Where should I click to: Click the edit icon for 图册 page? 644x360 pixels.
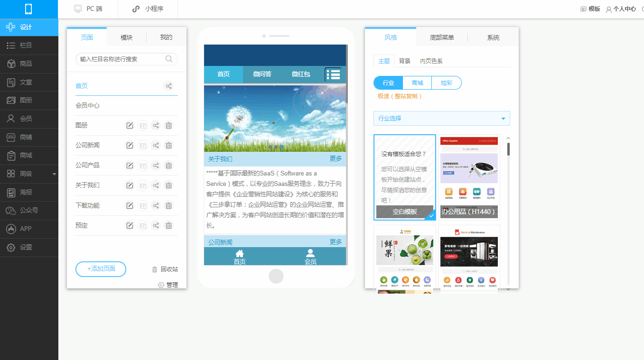pyautogui.click(x=129, y=126)
